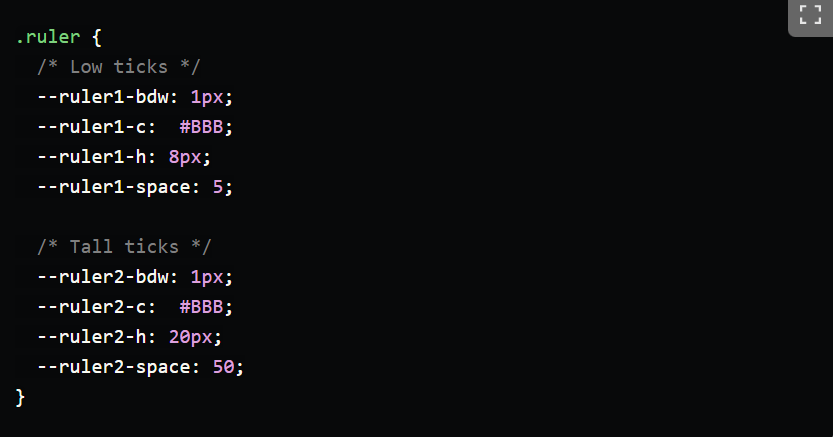The height and width of the screenshot is (437, 833).
Task: Click the --ruler1-c property name
Action: click(91, 127)
